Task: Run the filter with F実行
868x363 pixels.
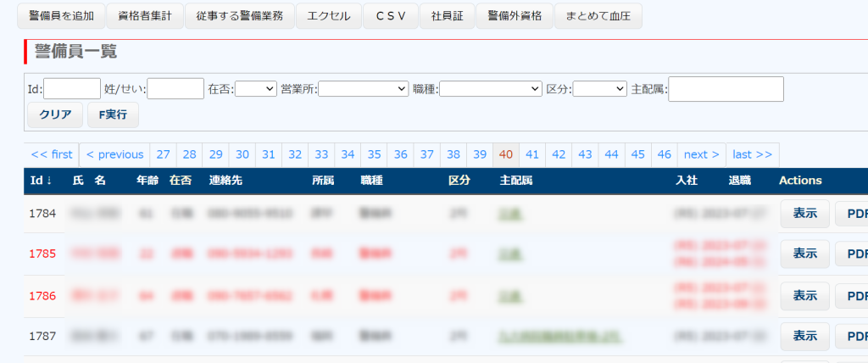Action: 113,114
